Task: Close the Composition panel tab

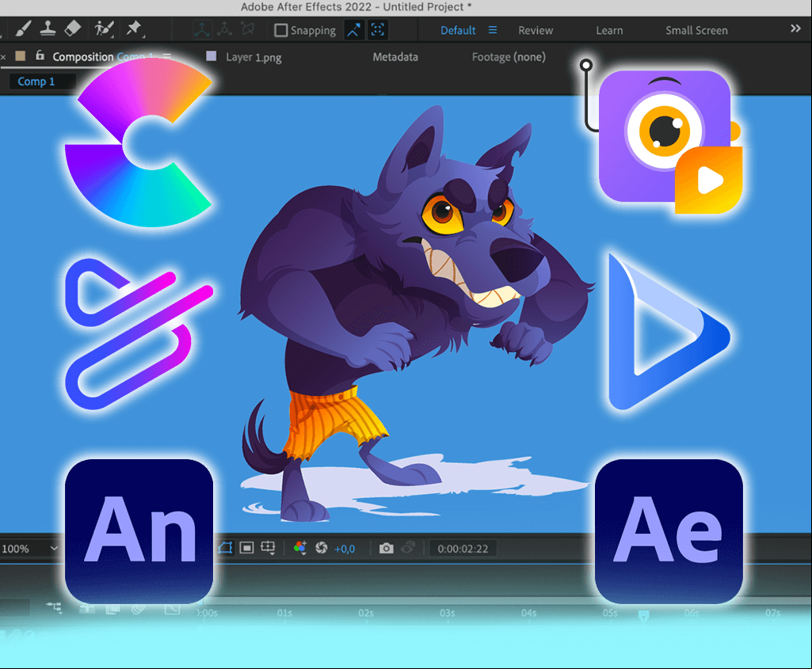Action: coord(3,57)
